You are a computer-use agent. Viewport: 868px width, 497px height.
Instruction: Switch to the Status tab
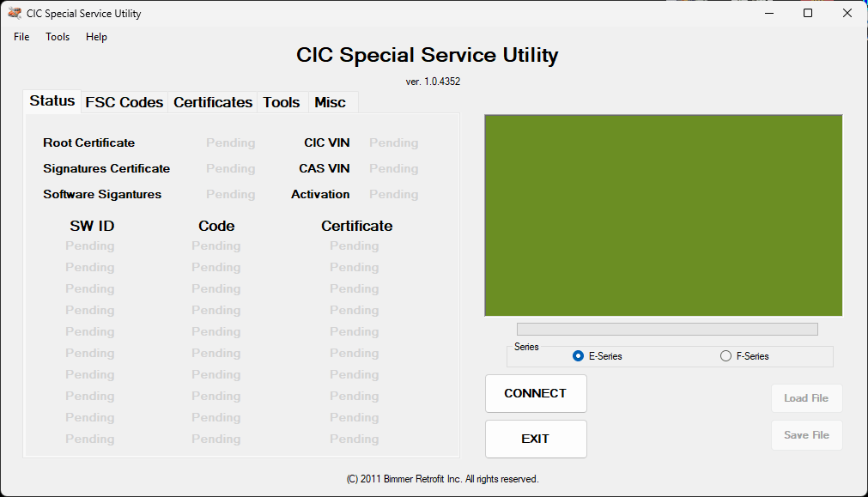pyautogui.click(x=52, y=100)
